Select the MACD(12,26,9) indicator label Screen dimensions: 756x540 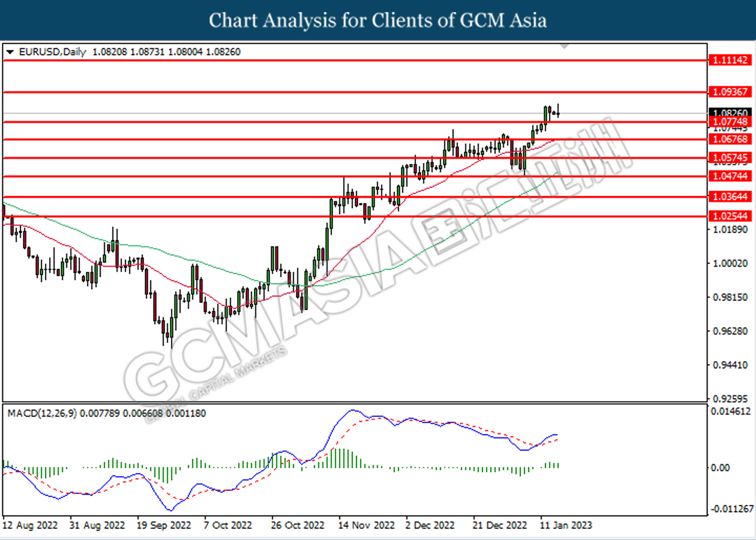(42, 413)
